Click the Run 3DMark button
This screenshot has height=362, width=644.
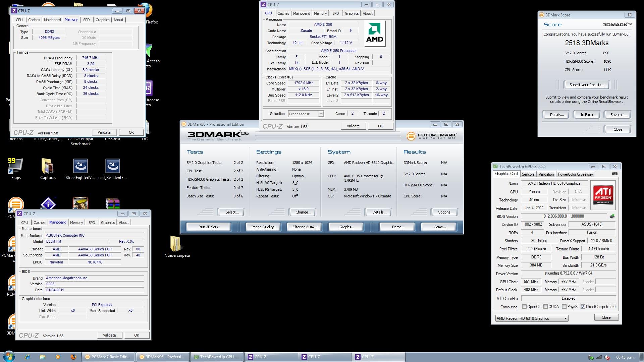tap(208, 227)
